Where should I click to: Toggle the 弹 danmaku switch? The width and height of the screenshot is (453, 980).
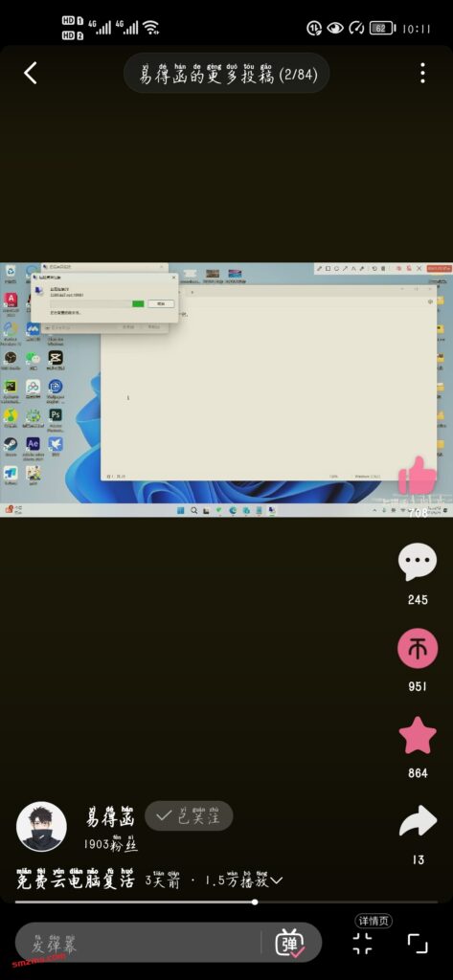pyautogui.click(x=290, y=943)
